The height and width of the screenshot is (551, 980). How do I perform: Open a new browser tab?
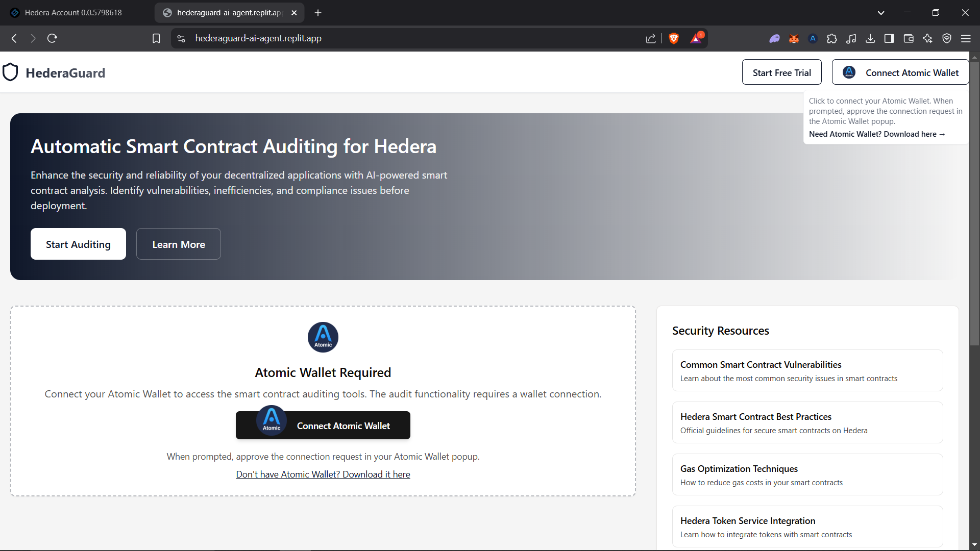click(x=318, y=13)
